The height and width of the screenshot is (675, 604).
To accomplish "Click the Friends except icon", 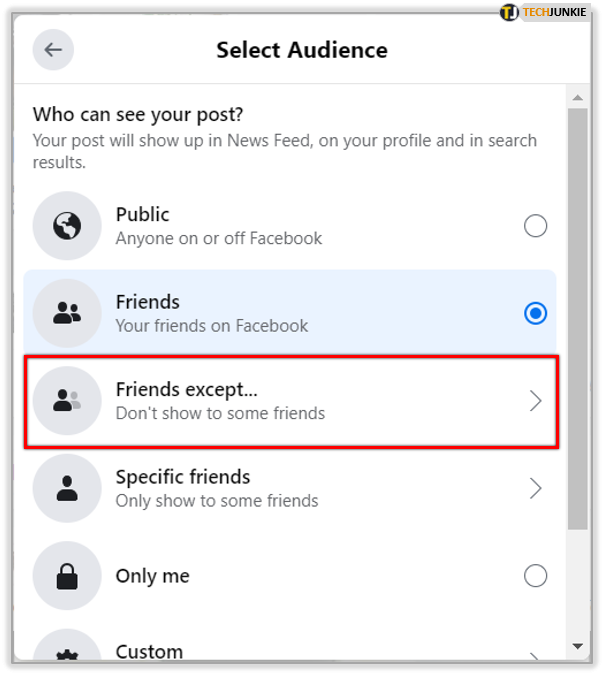I will tap(67, 400).
